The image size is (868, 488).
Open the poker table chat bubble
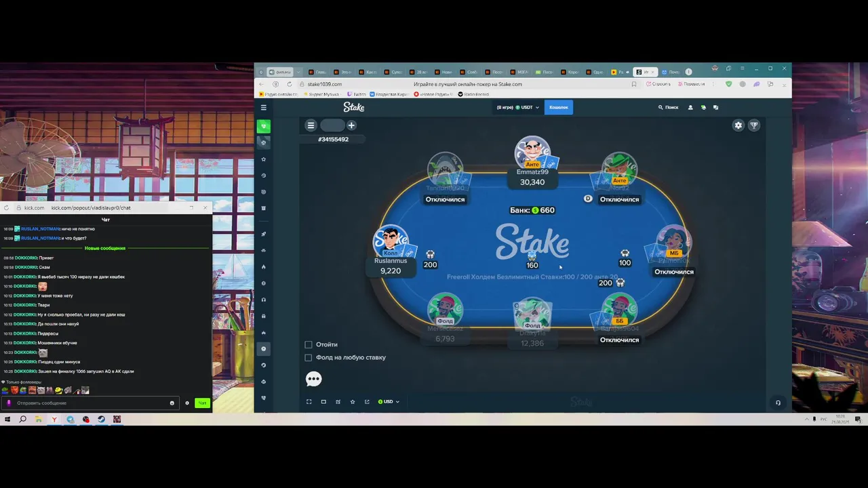(313, 379)
